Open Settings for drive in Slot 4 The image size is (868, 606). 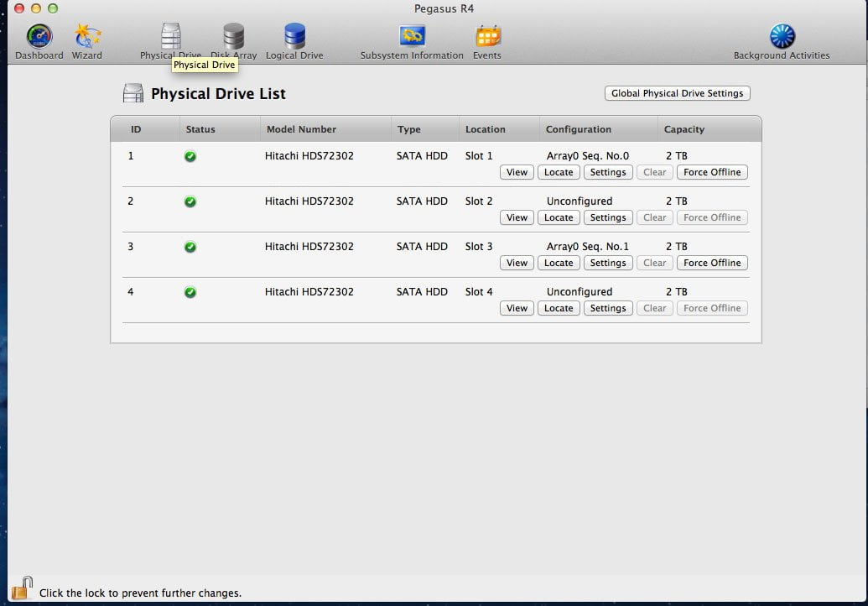pyautogui.click(x=608, y=309)
